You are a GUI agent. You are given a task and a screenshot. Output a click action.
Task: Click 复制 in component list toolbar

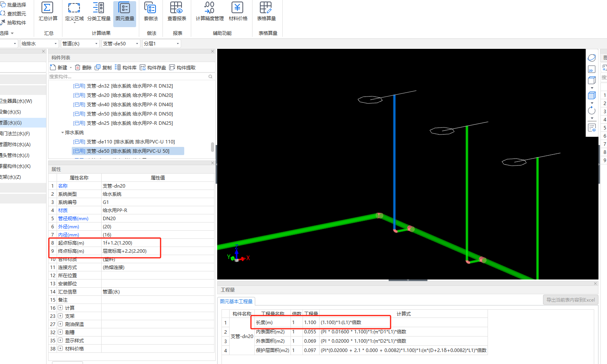click(103, 67)
